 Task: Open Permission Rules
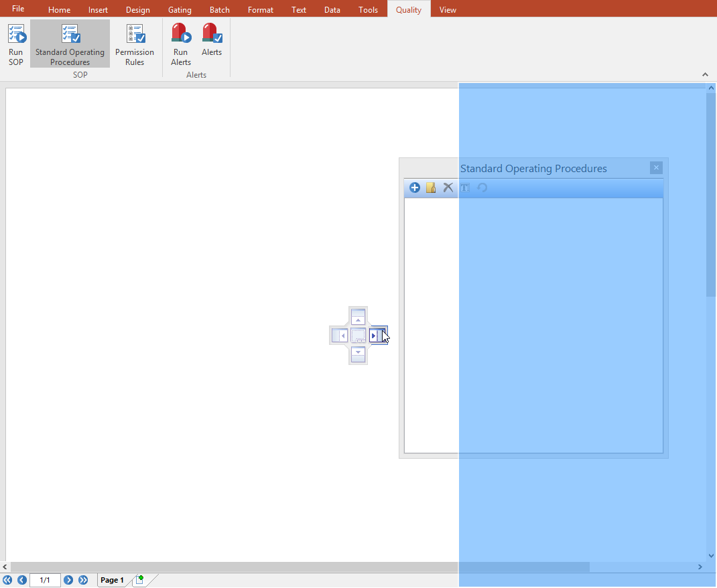pyautogui.click(x=135, y=44)
